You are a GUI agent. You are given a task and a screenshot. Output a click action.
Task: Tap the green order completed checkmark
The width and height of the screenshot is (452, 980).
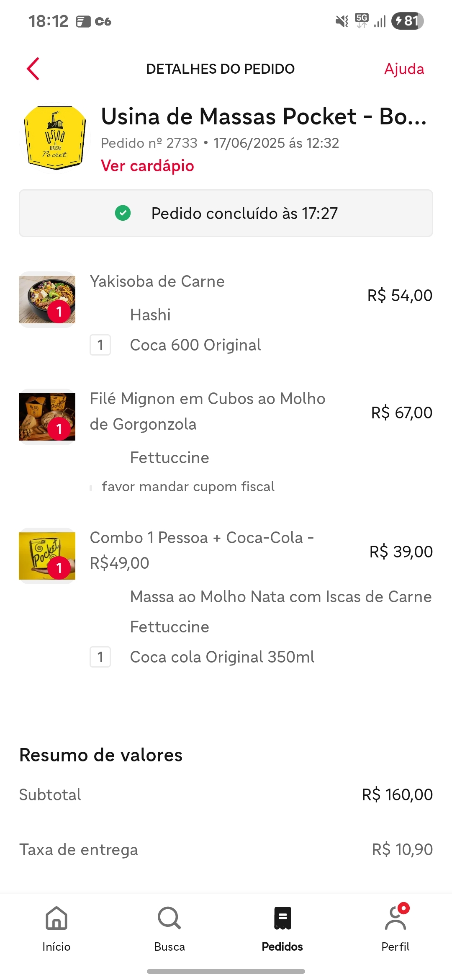click(123, 213)
